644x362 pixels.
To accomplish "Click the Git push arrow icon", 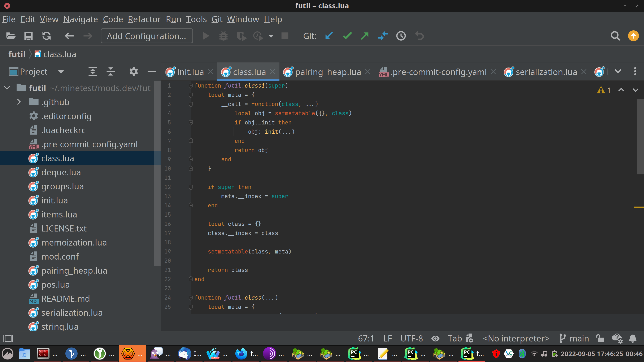I will [365, 36].
